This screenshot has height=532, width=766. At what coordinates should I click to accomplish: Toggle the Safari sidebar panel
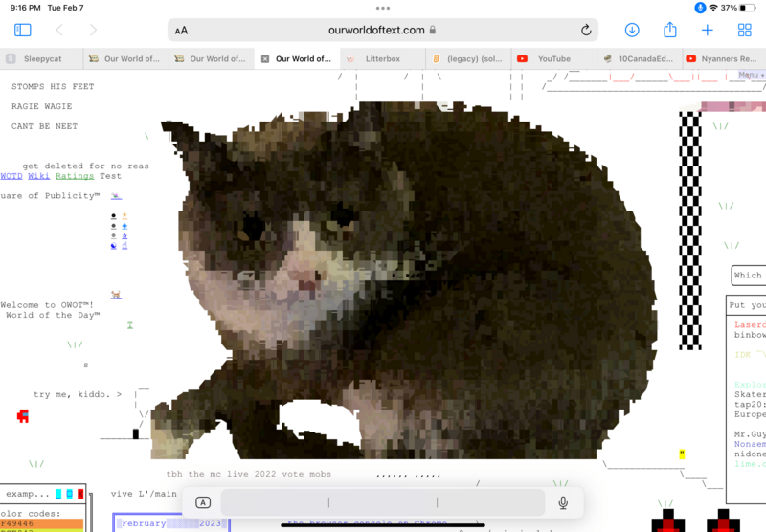click(x=23, y=31)
